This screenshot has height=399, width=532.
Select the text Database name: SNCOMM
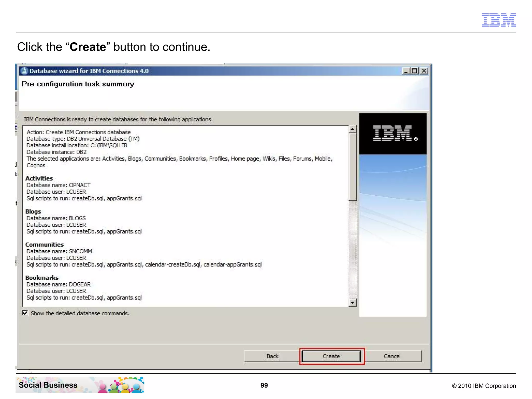pyautogui.click(x=59, y=251)
